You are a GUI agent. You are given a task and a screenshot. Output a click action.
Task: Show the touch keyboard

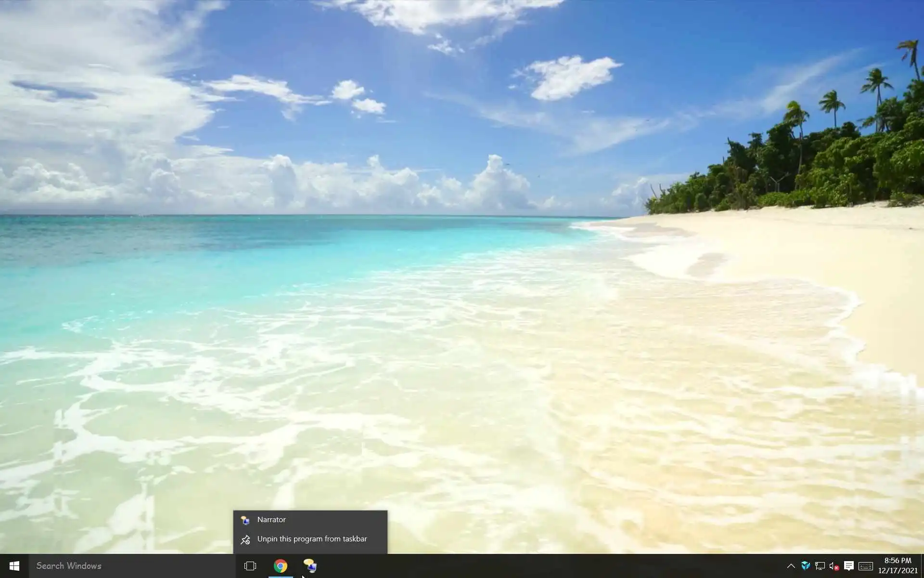tap(866, 566)
